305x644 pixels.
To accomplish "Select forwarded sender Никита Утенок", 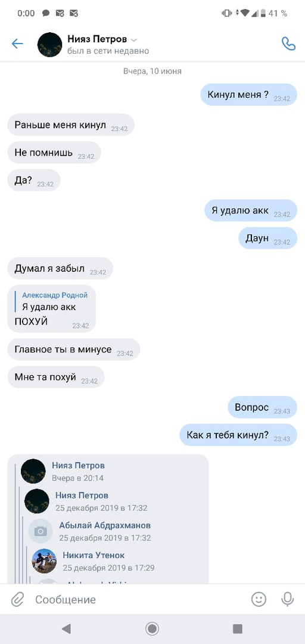I will pyautogui.click(x=94, y=555).
